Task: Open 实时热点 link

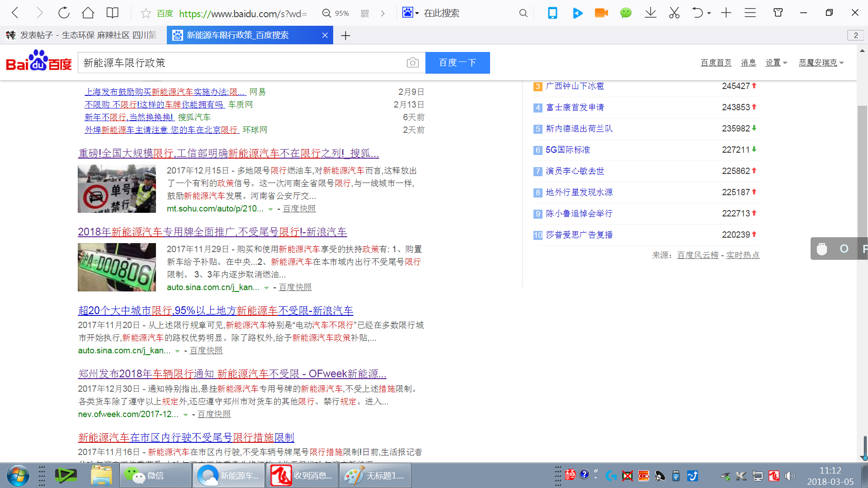Action: pyautogui.click(x=742, y=255)
